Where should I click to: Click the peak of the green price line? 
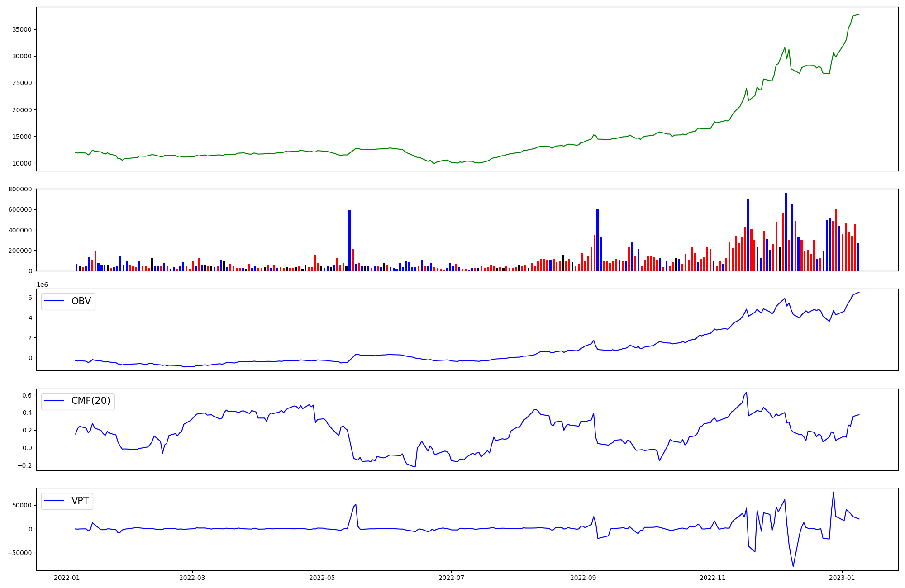pyautogui.click(x=859, y=14)
